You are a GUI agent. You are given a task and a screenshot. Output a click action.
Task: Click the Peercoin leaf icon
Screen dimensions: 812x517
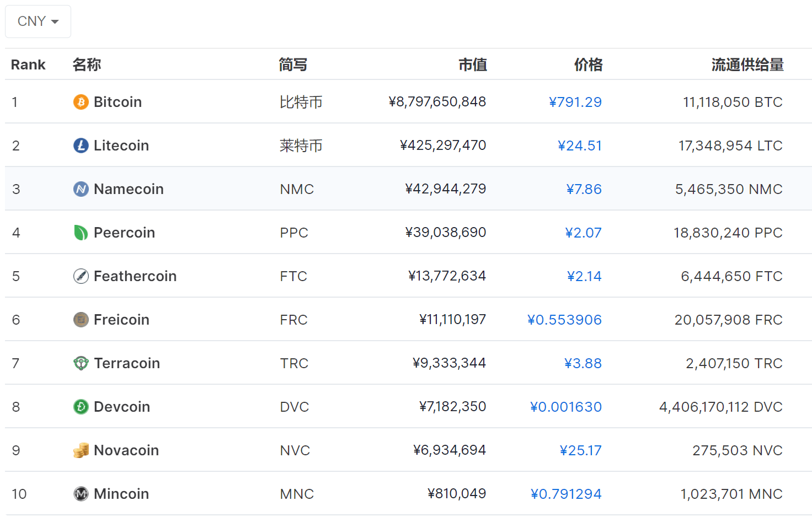tap(81, 233)
